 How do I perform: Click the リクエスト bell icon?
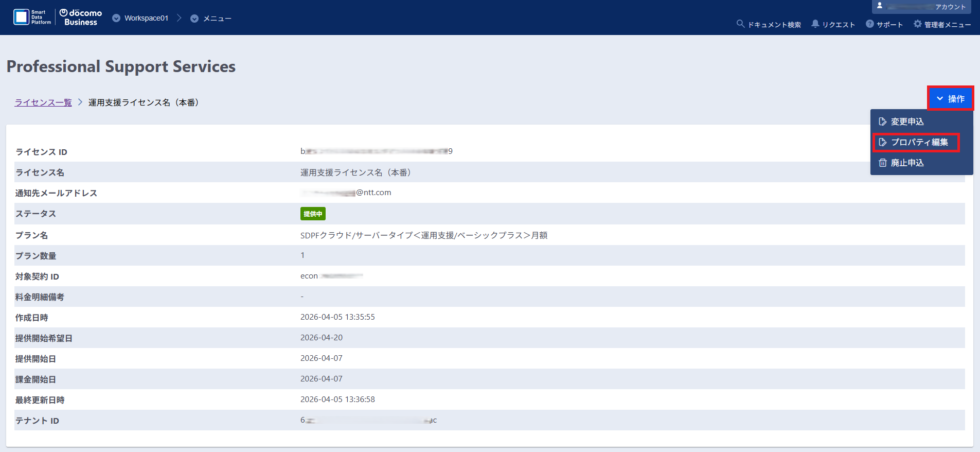[x=815, y=24]
